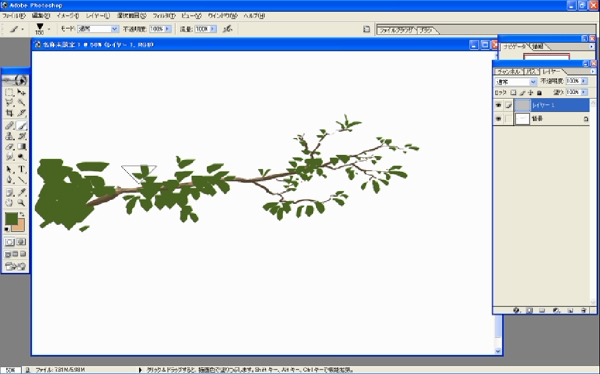Select the Path Selection tool

pyautogui.click(x=10, y=169)
